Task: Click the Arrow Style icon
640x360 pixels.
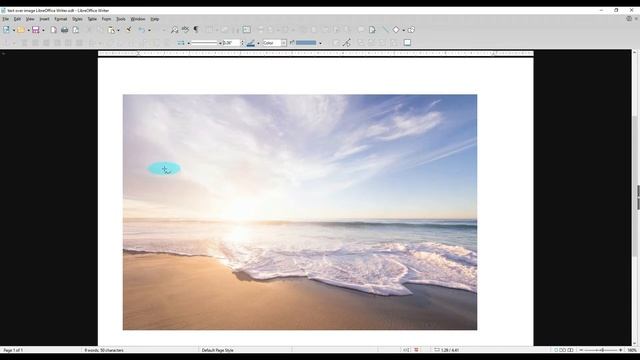Action: [181, 42]
